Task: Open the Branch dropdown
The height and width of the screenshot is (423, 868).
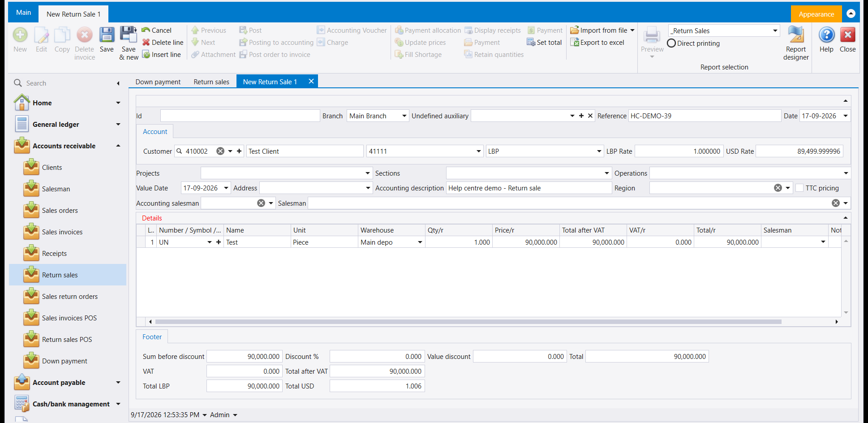Action: coord(404,116)
